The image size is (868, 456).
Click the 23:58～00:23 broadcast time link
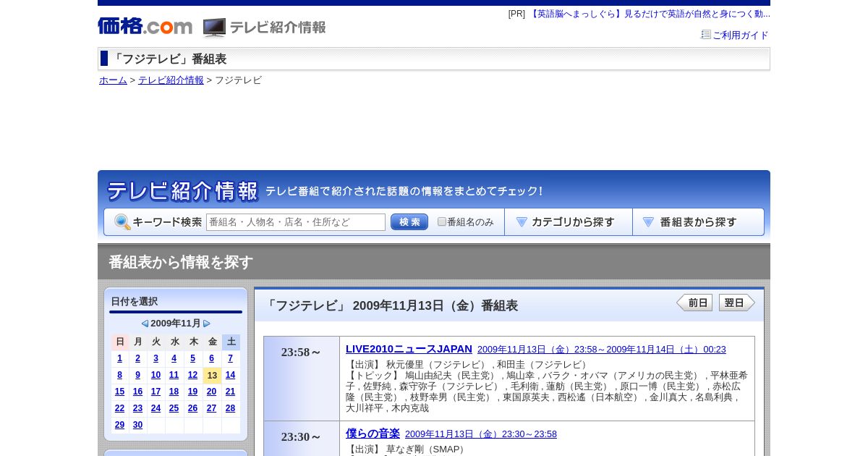(602, 350)
